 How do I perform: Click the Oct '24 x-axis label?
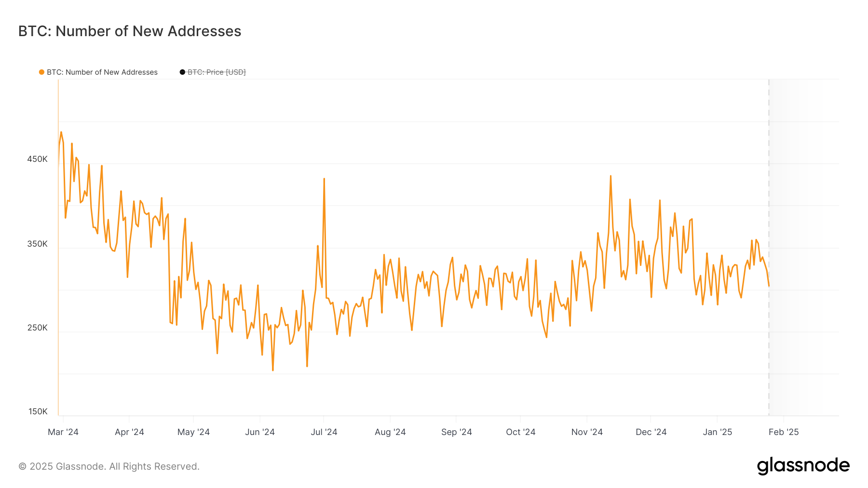click(521, 432)
